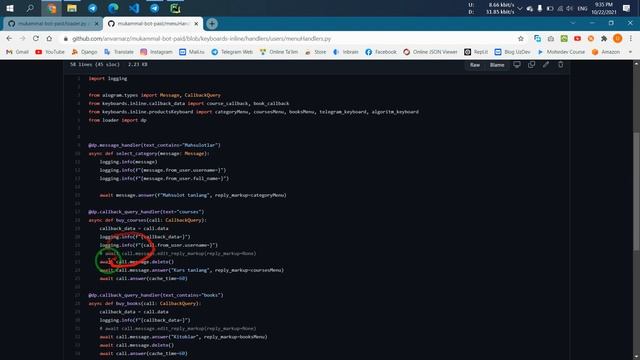This screenshot has width=640, height=360.
Task: Open the Django bookmark
Action: click(x=84, y=52)
